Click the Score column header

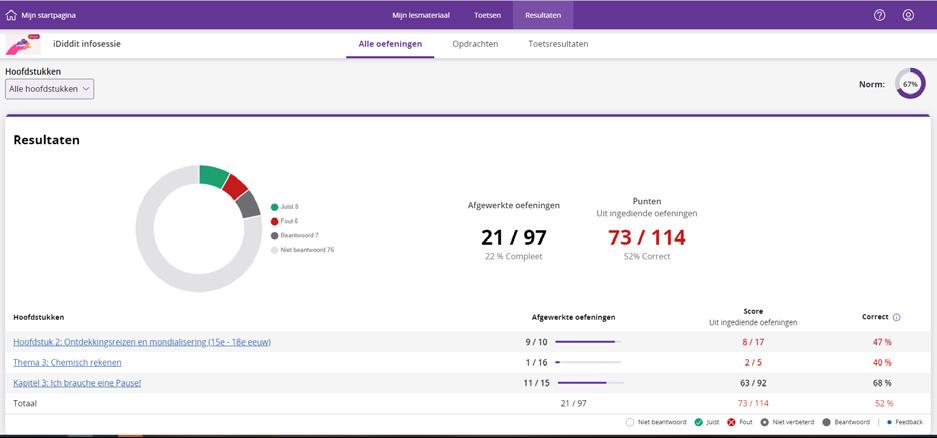click(753, 311)
